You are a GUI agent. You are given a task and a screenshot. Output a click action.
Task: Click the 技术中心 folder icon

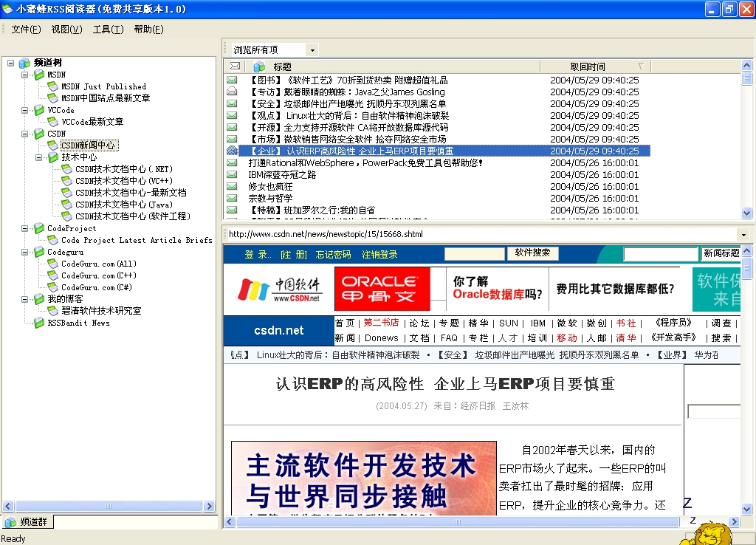click(x=53, y=158)
